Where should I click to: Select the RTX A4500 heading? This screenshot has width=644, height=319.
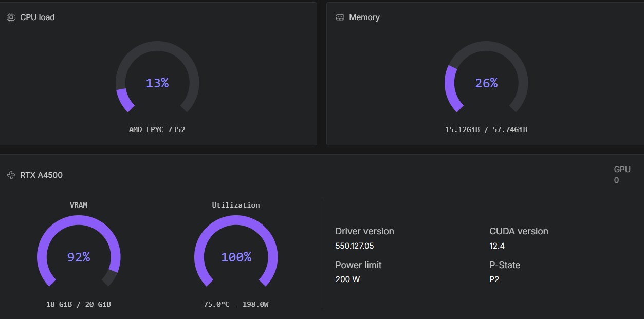tap(42, 175)
